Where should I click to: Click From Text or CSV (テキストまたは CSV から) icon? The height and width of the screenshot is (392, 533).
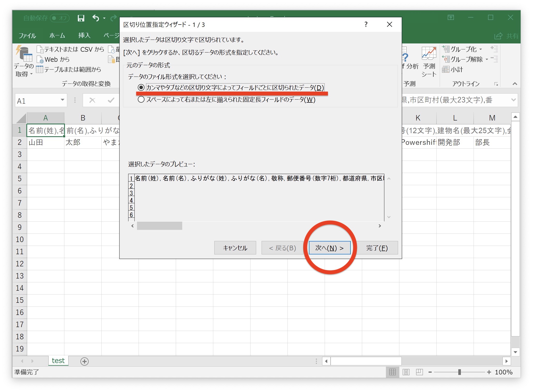pyautogui.click(x=40, y=49)
